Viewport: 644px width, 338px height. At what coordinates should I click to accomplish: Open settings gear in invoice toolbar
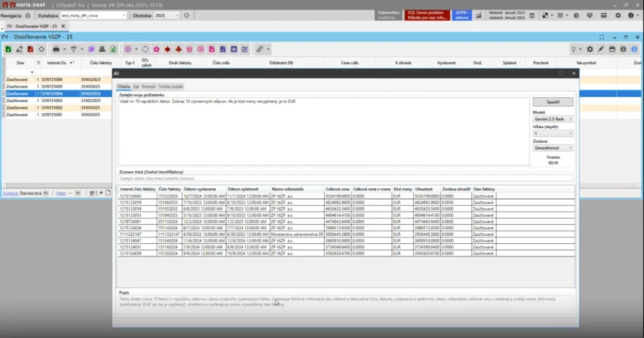click(590, 49)
